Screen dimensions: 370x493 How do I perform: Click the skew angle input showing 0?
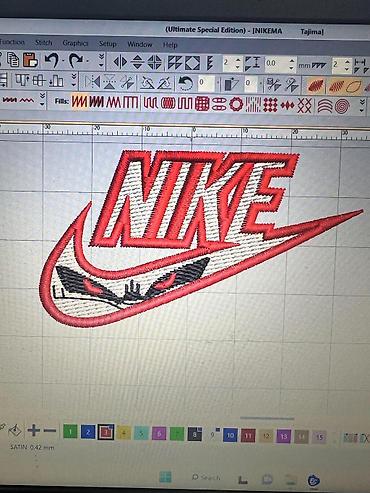pos(251,84)
